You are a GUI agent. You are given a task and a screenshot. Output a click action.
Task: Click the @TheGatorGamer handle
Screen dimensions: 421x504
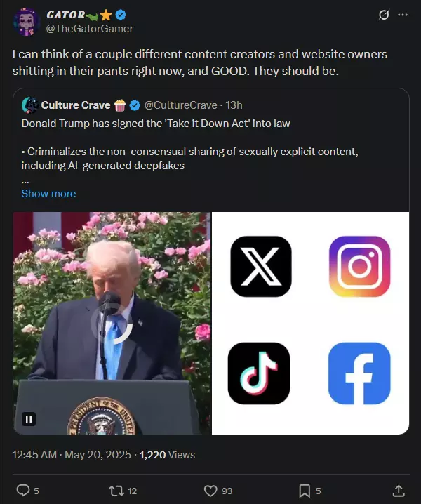(89, 29)
